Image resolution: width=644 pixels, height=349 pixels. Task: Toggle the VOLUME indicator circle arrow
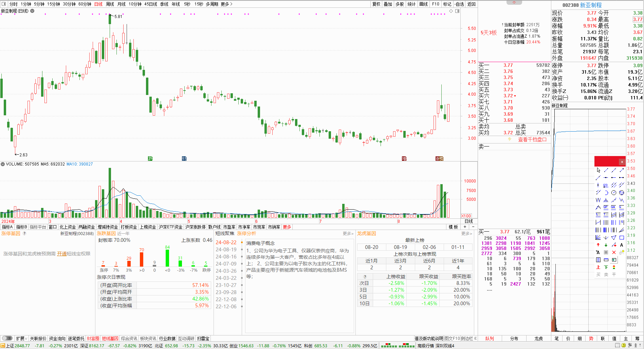3,164
